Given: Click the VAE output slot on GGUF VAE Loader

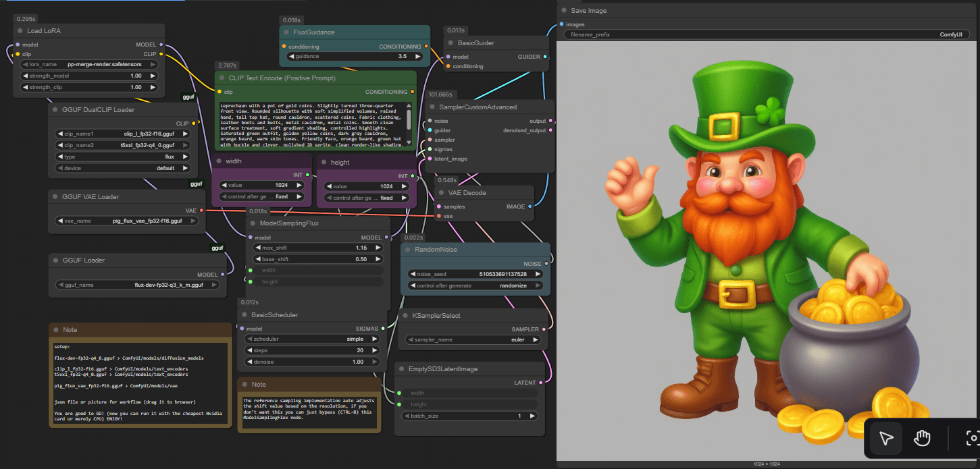Looking at the screenshot, I should [202, 211].
